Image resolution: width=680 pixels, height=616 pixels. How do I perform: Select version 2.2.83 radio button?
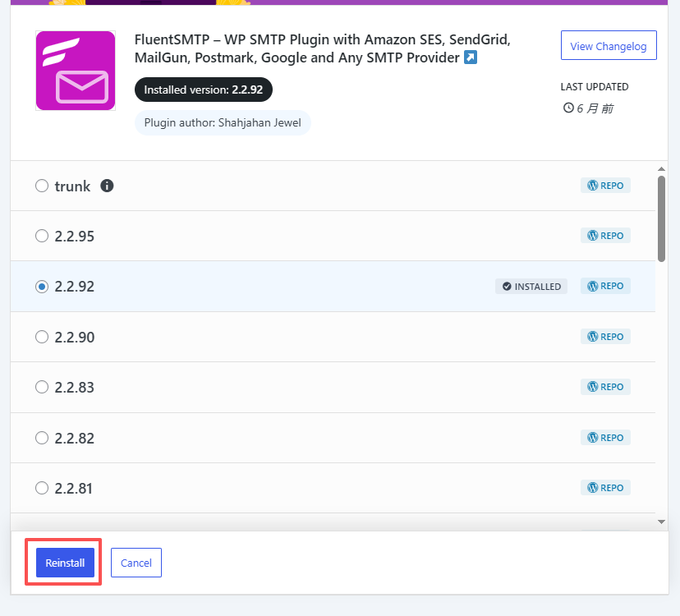click(x=42, y=387)
